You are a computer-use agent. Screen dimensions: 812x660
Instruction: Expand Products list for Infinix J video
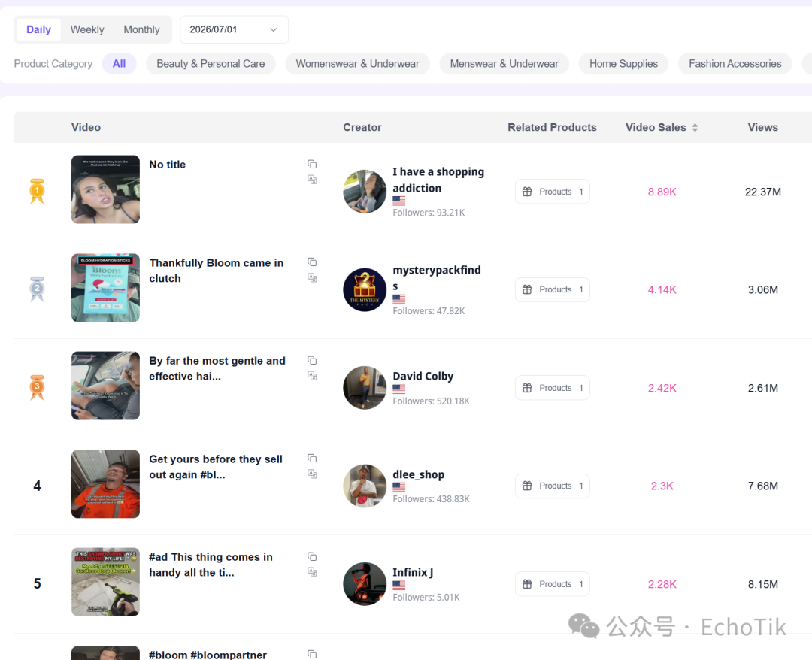[x=552, y=584]
